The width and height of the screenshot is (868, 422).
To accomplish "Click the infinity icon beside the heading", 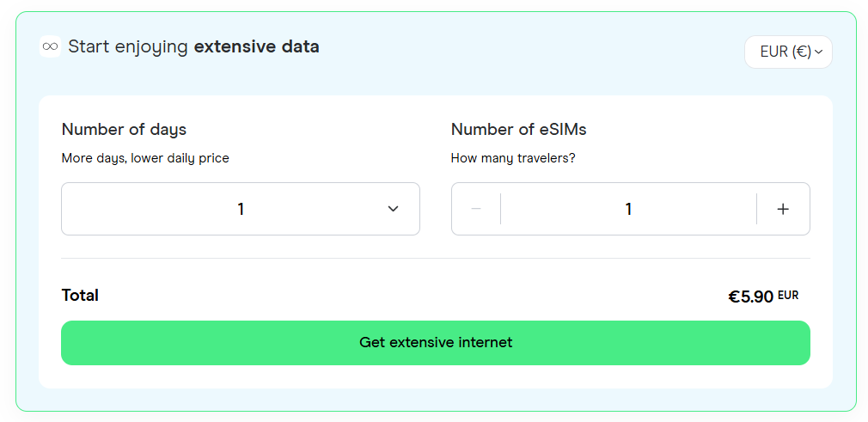I will tap(51, 46).
